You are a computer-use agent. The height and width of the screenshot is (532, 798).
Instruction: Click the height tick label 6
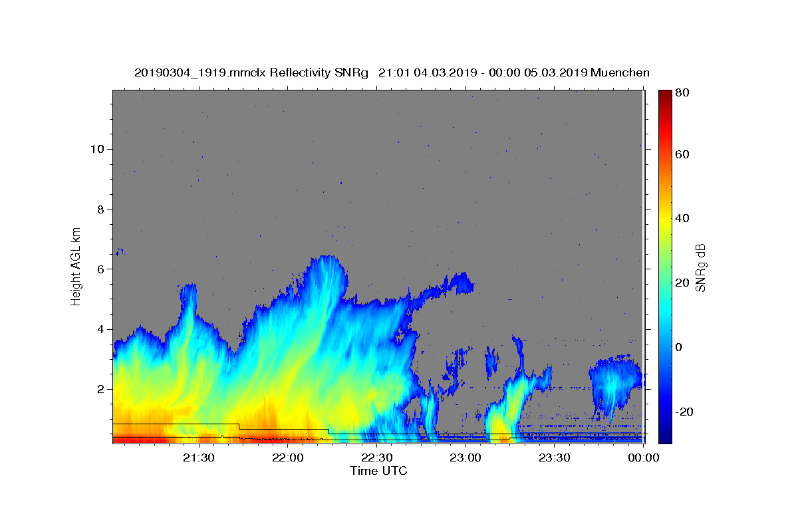pyautogui.click(x=99, y=269)
